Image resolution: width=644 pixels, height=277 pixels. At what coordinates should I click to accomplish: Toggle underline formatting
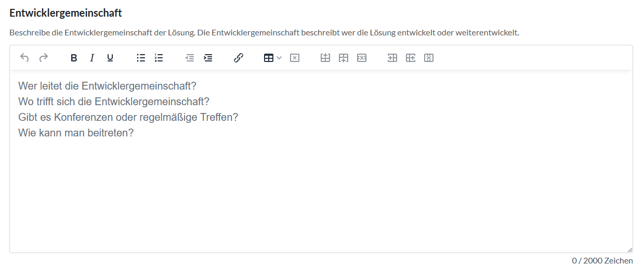pos(110,58)
